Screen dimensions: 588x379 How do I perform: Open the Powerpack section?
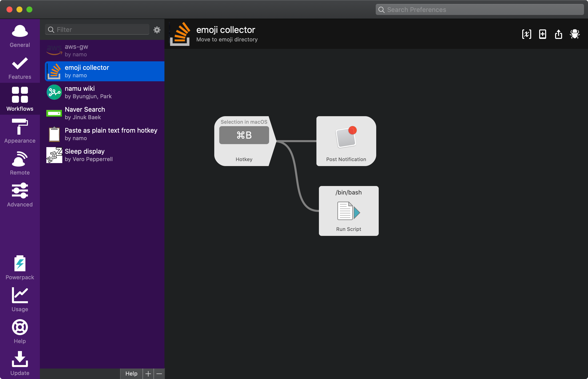click(x=20, y=268)
